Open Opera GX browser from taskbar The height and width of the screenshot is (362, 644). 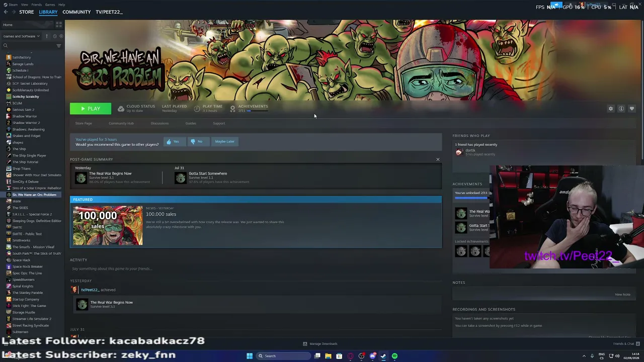350,356
